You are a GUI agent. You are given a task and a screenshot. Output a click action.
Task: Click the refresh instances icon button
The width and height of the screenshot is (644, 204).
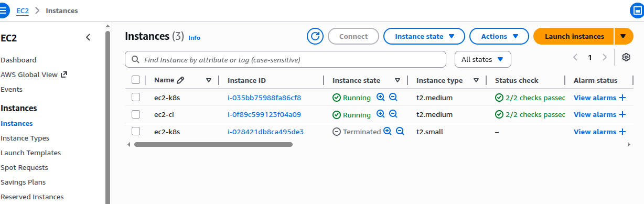pos(315,36)
